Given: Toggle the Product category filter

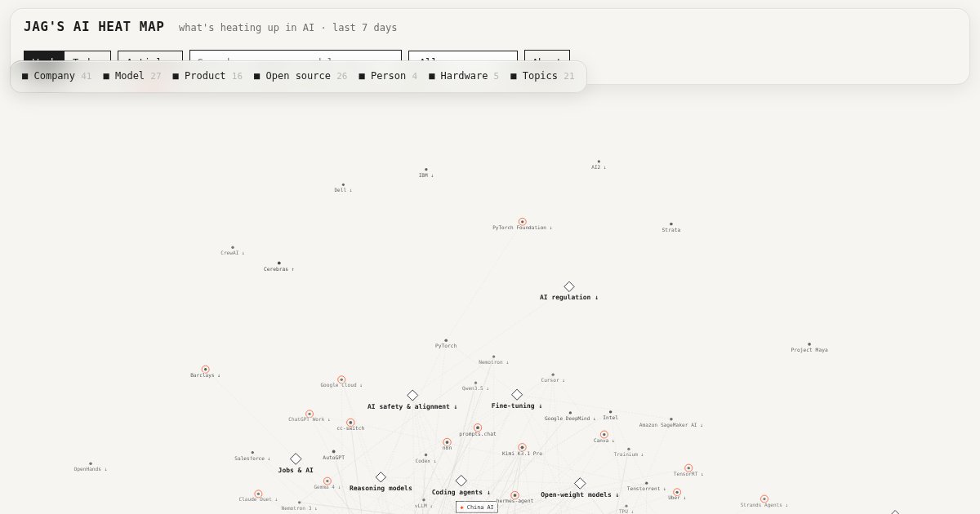Looking at the screenshot, I should 207,76.
